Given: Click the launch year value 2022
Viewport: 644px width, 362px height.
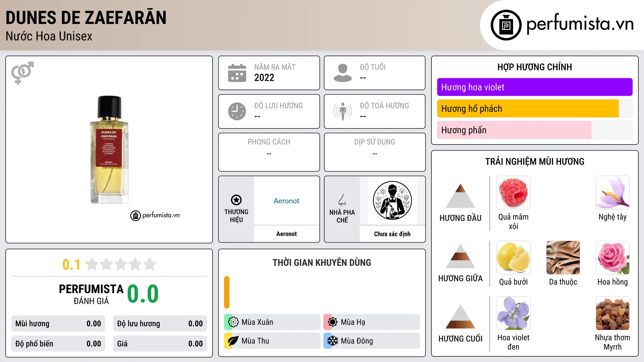Looking at the screenshot, I should (x=264, y=78).
